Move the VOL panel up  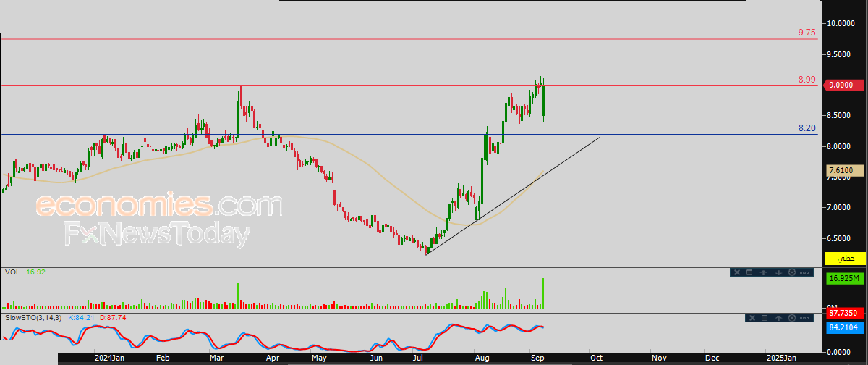point(763,272)
